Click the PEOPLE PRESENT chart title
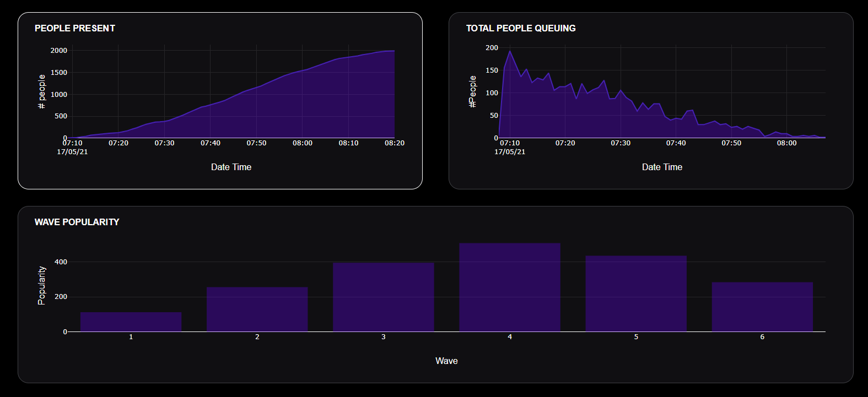Viewport: 868px width, 397px height. coord(75,28)
